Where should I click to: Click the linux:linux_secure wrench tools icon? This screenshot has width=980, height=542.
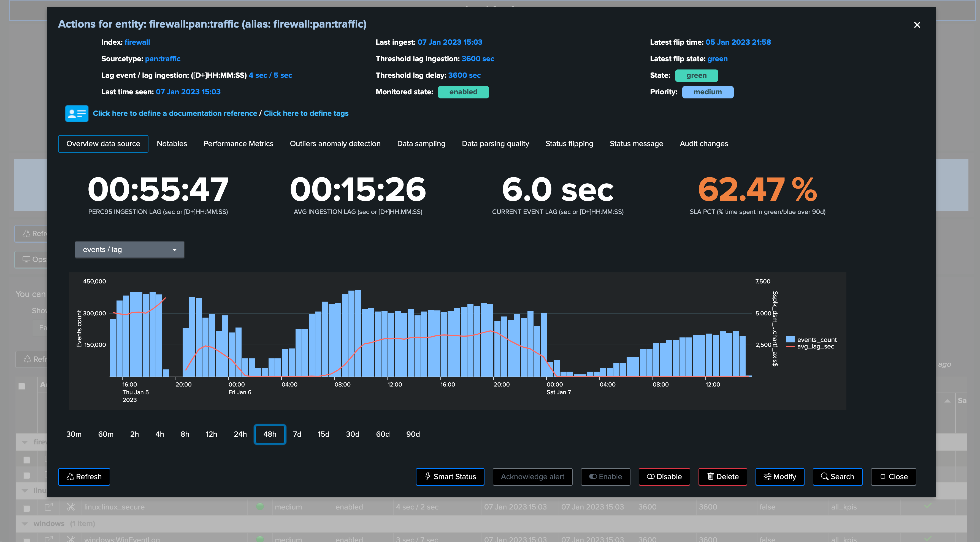point(71,507)
